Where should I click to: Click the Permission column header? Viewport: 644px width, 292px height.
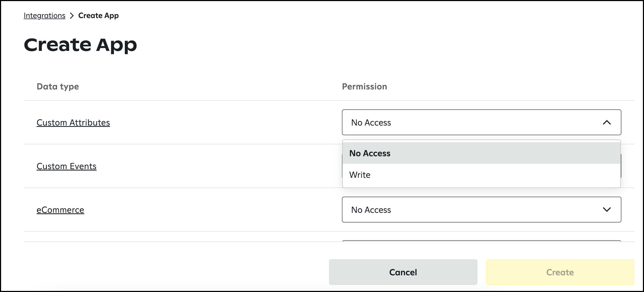[365, 86]
